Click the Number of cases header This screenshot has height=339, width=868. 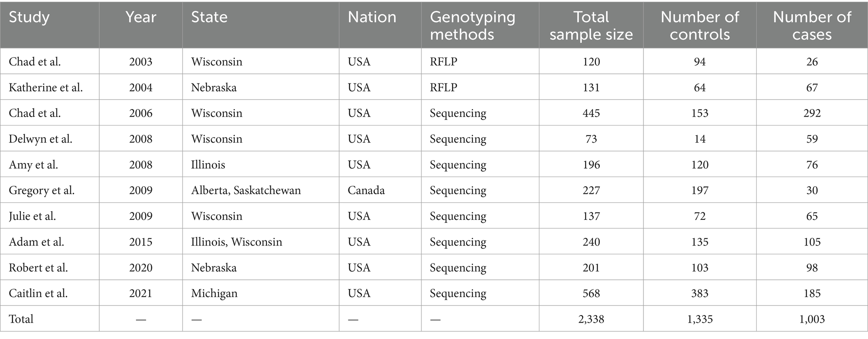coord(812,26)
